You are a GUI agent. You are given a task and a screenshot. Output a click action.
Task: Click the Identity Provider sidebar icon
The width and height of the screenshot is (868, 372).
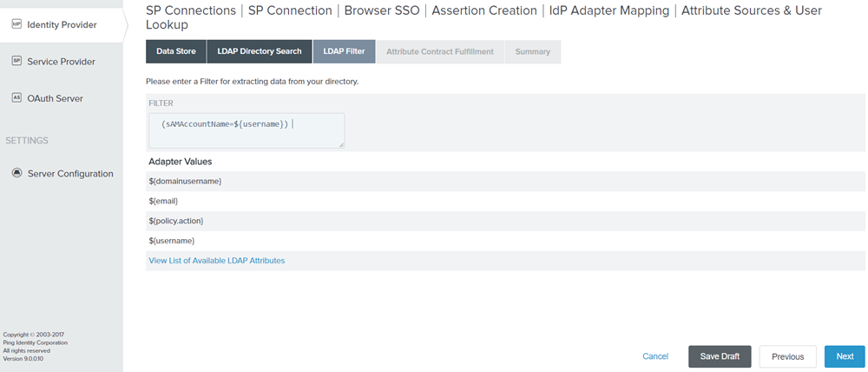(x=16, y=24)
